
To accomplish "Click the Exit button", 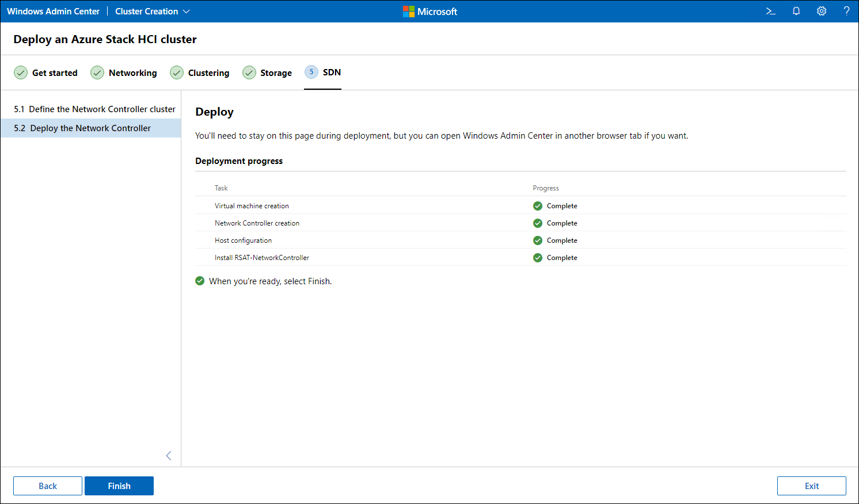I will coord(812,486).
